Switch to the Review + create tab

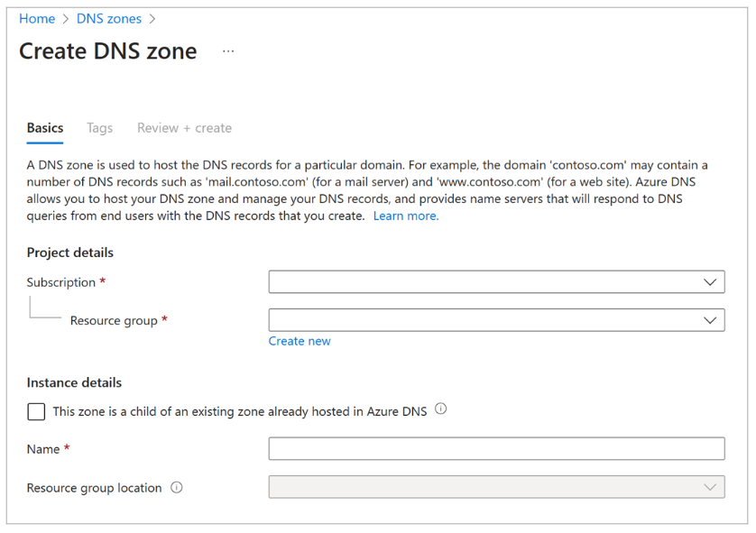184,128
